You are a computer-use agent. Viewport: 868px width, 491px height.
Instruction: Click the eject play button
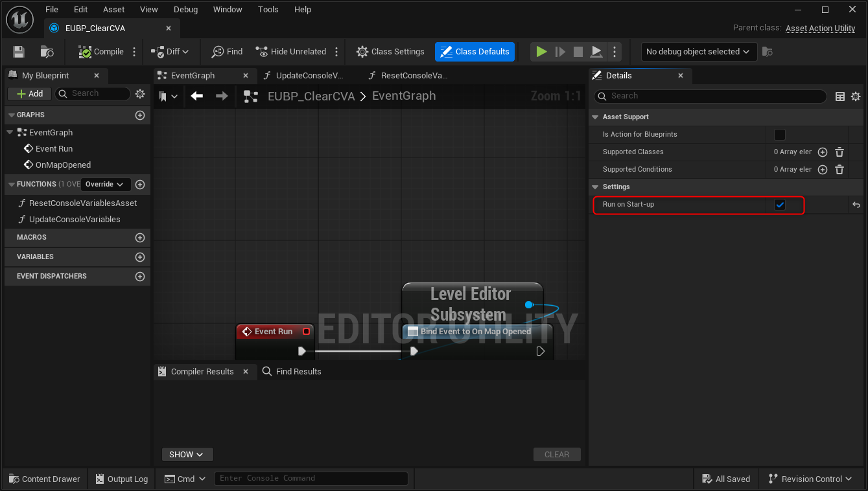597,52
